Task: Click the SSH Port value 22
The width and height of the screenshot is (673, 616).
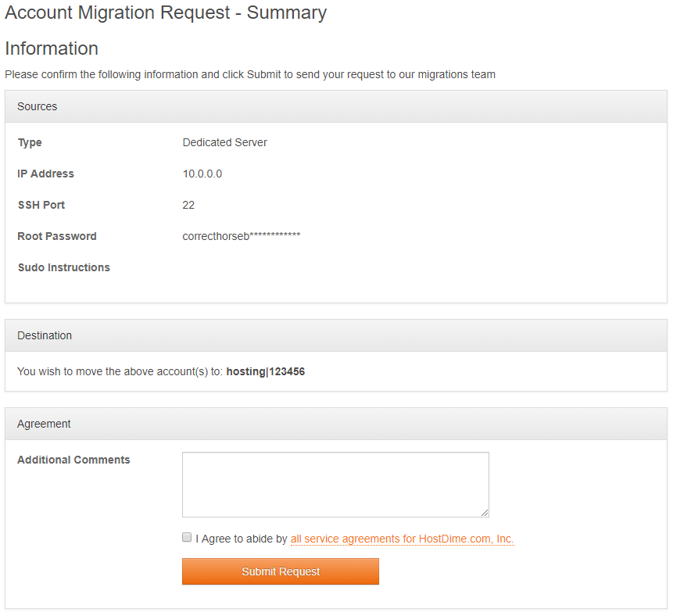Action: click(187, 205)
